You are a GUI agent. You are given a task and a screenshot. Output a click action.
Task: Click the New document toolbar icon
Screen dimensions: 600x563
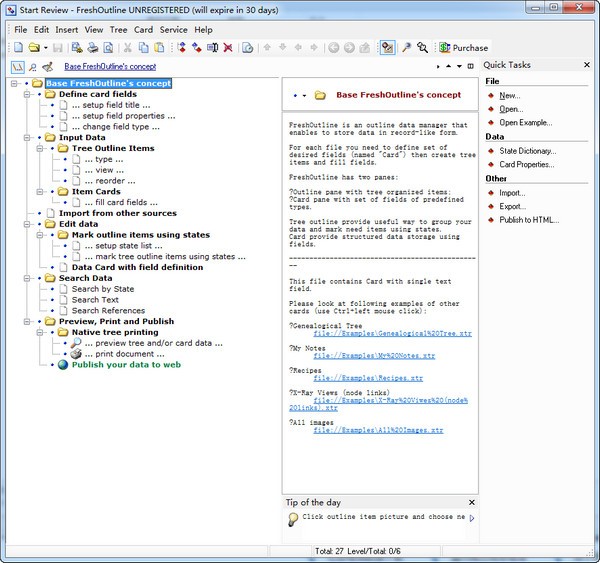click(17, 47)
